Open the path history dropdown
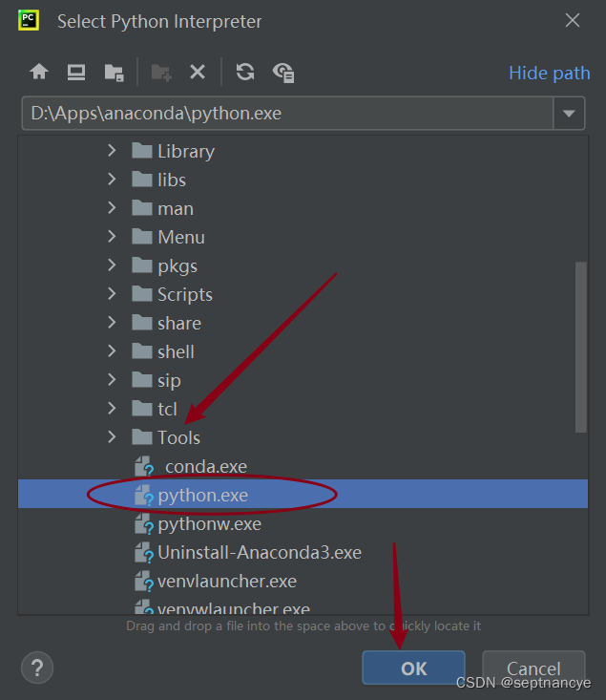The height and width of the screenshot is (700, 606). coord(569,114)
